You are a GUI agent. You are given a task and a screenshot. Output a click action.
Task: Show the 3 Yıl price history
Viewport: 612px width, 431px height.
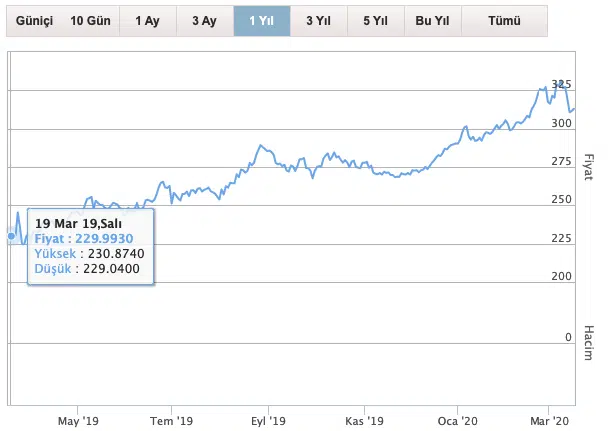(319, 20)
